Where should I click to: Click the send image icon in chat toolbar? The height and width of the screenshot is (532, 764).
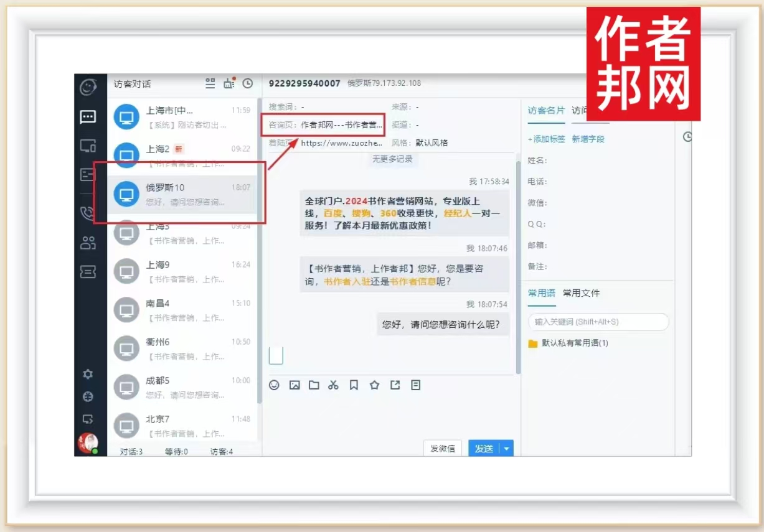pyautogui.click(x=295, y=385)
